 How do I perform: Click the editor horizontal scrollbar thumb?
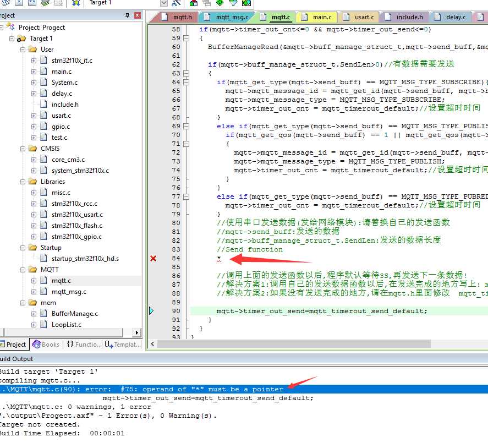[x=294, y=344]
